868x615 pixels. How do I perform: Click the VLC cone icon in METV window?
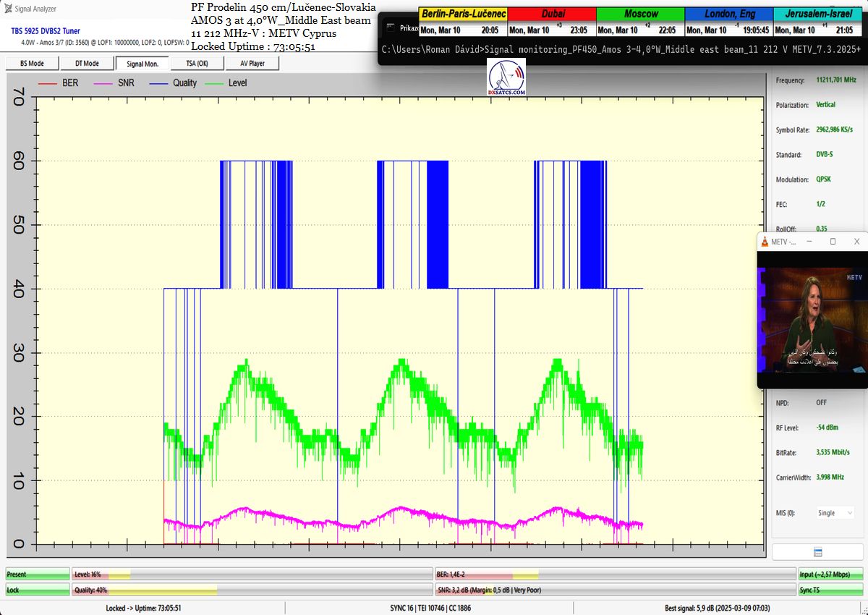tap(765, 241)
